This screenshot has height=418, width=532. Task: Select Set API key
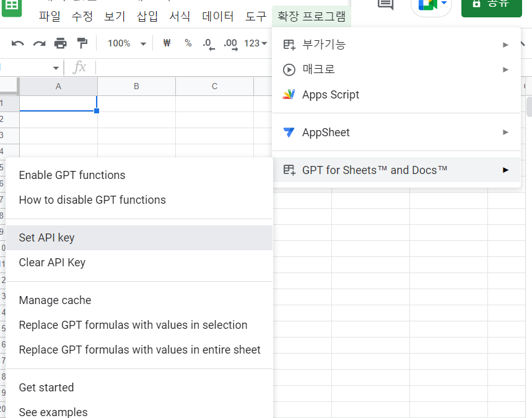point(139,238)
